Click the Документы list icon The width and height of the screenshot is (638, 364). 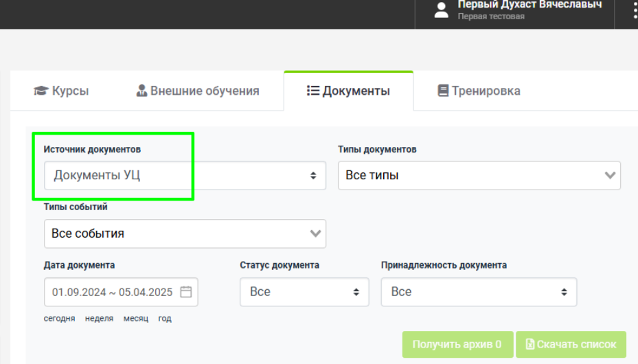click(x=313, y=90)
